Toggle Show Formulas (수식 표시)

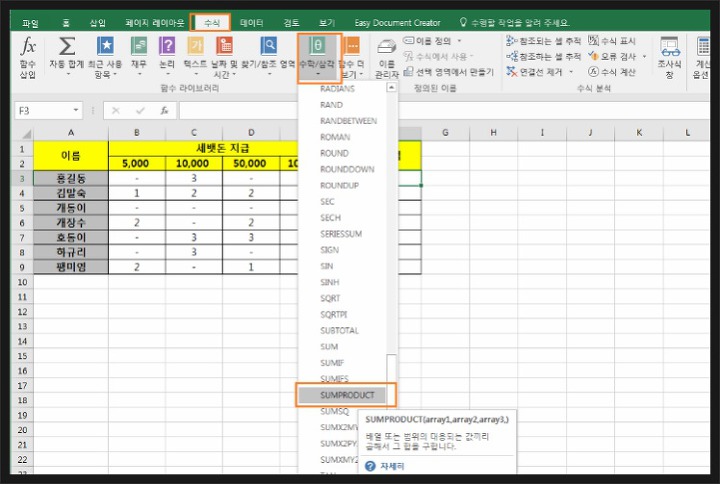point(612,41)
